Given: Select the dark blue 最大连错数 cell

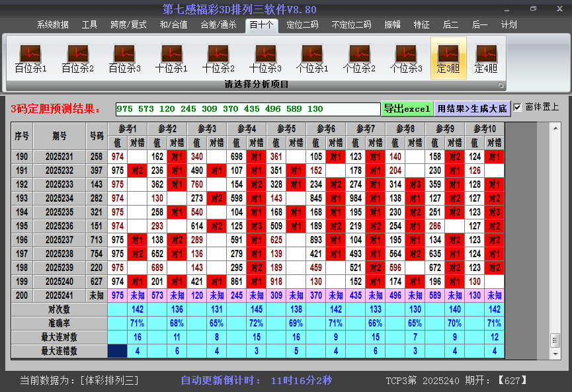Looking at the screenshot, I should (x=118, y=351).
